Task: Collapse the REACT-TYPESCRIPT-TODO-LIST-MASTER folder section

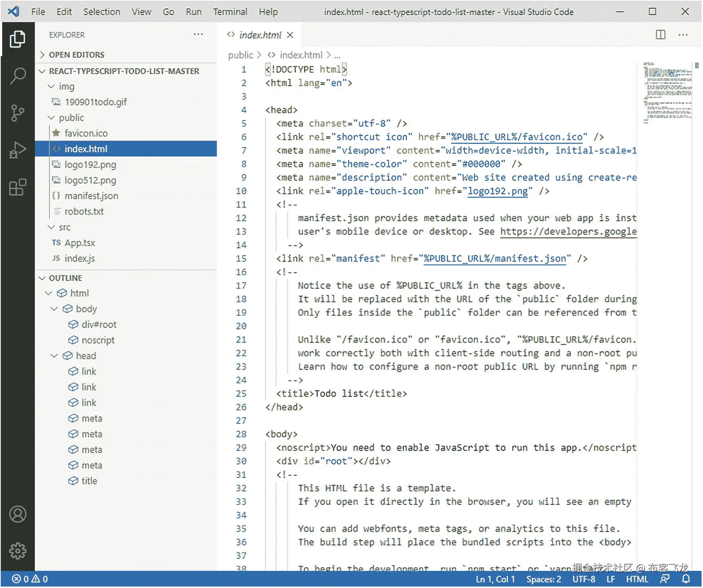Action: click(x=126, y=71)
